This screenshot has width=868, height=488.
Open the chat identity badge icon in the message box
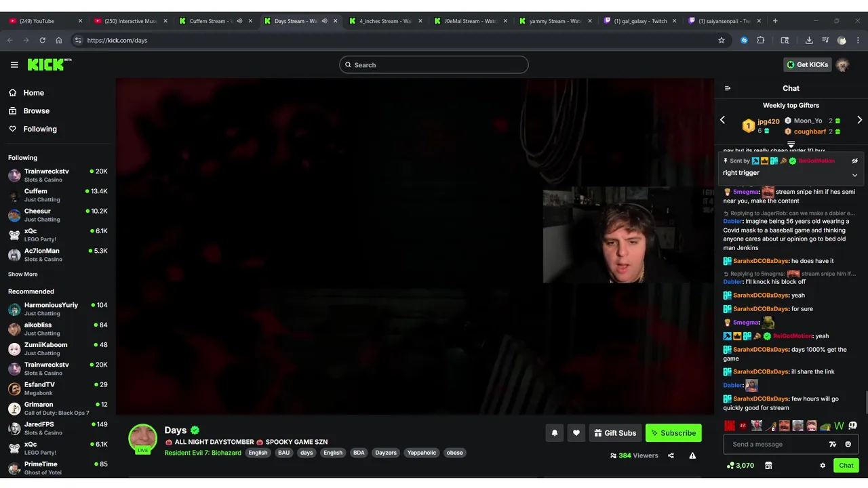tap(833, 445)
